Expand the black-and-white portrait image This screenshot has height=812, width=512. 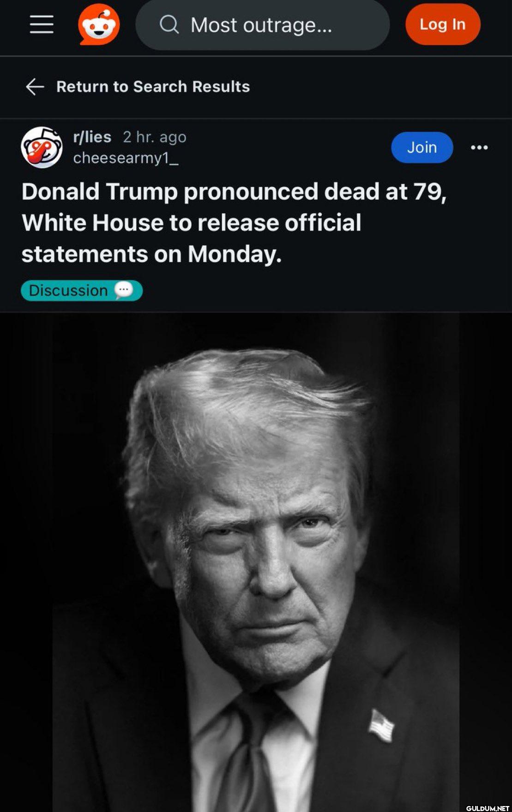(256, 554)
